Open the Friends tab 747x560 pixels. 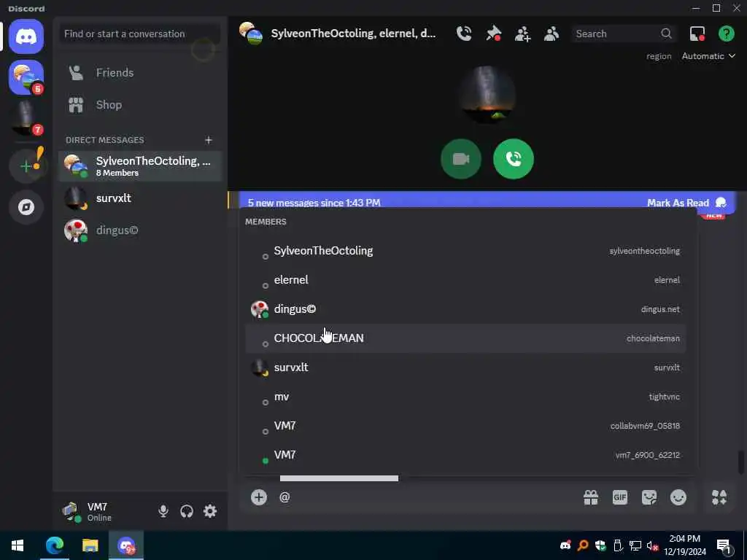(139, 73)
